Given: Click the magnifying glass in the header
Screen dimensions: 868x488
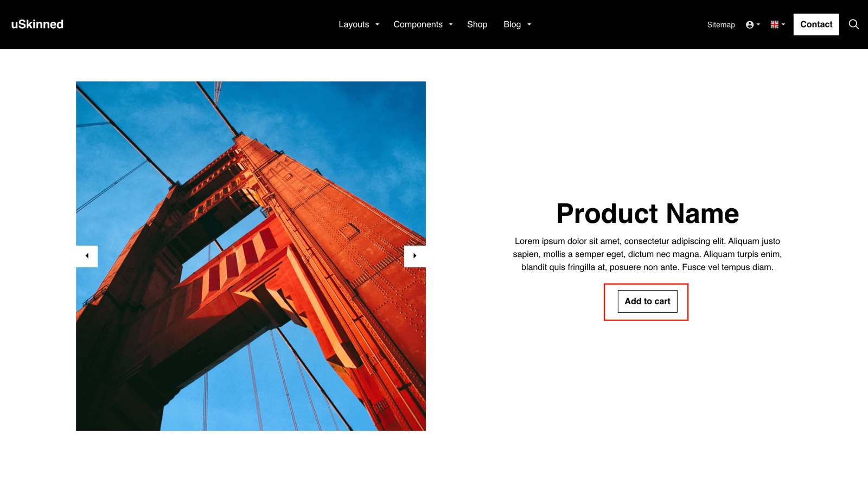Looking at the screenshot, I should click(853, 24).
